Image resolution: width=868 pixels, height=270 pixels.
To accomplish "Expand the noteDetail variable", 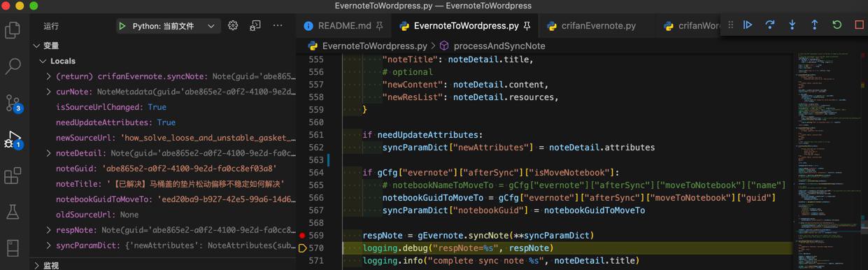I will pos(49,153).
